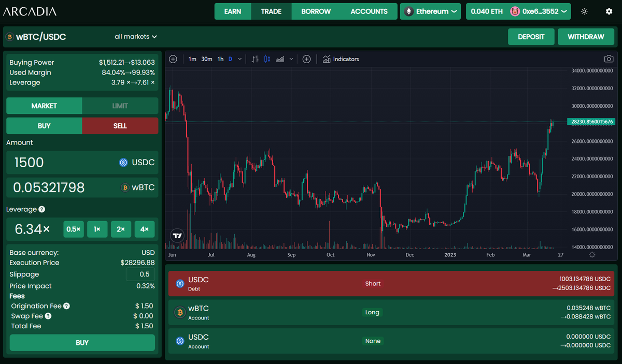622x364 pixels.
Task: Choose the SELL side toggle
Action: click(x=120, y=126)
